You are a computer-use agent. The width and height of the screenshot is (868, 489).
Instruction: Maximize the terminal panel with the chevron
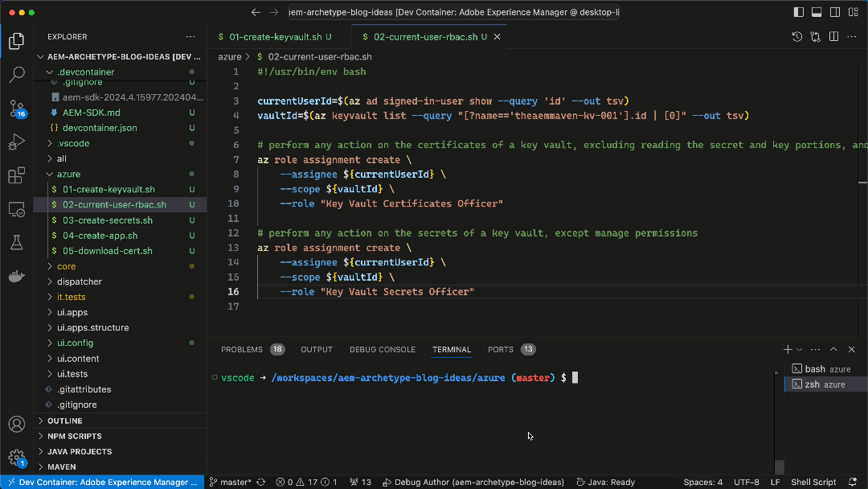click(833, 349)
